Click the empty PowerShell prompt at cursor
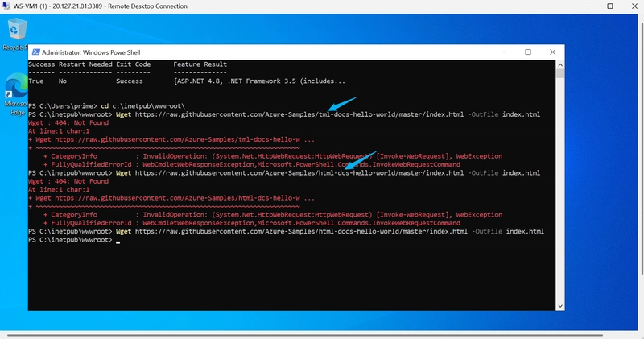 74,240
